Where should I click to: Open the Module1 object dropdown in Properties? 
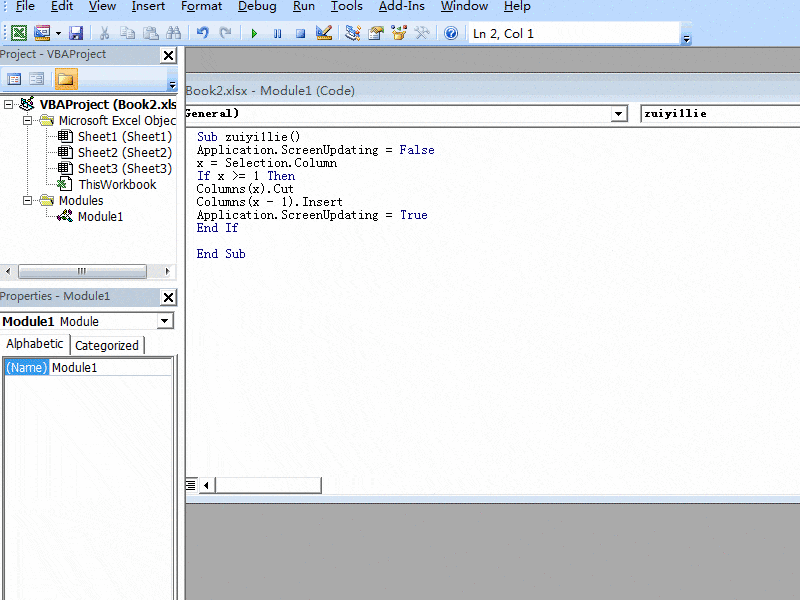pyautogui.click(x=165, y=321)
